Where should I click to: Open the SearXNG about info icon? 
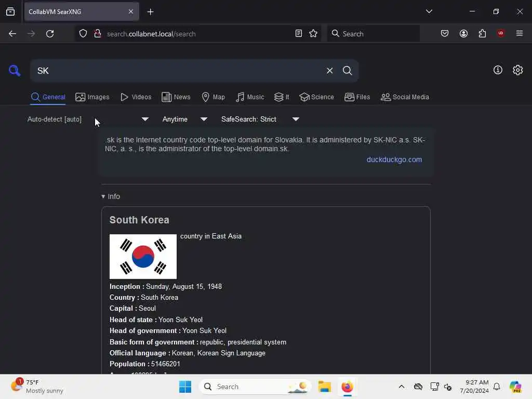click(x=498, y=70)
